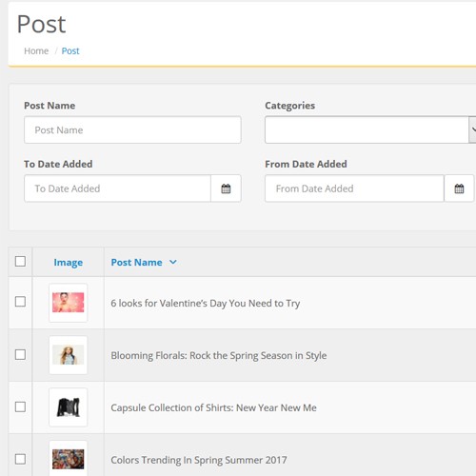Image resolution: width=476 pixels, height=476 pixels.
Task: Open the Categories dropdown arrow
Action: pyautogui.click(x=472, y=129)
